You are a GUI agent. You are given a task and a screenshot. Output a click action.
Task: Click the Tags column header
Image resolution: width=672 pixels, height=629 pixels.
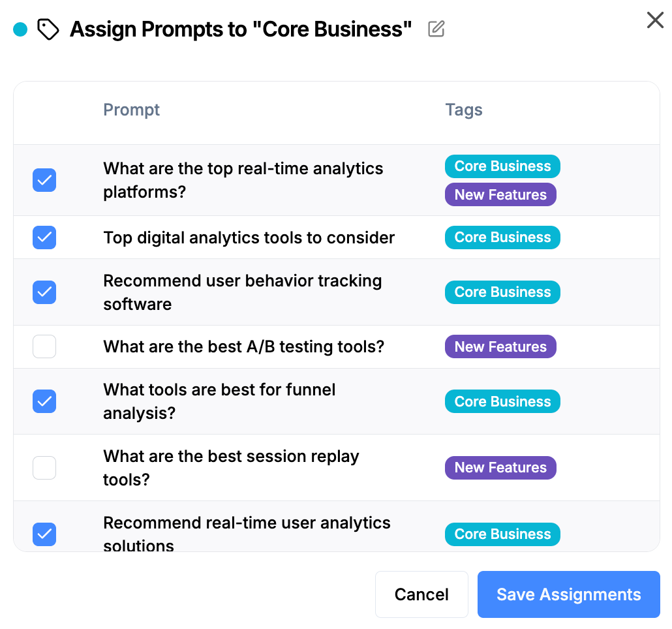[464, 110]
